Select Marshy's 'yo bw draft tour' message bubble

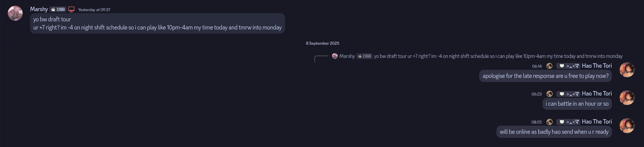(157, 23)
